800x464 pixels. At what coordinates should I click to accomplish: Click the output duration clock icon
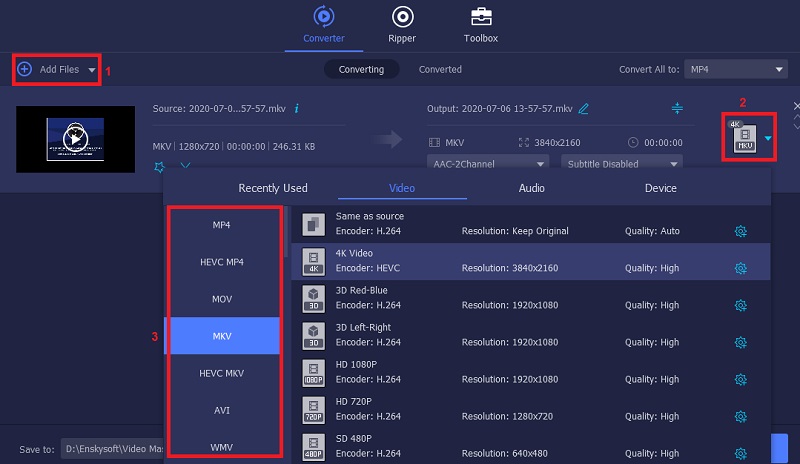(x=633, y=142)
